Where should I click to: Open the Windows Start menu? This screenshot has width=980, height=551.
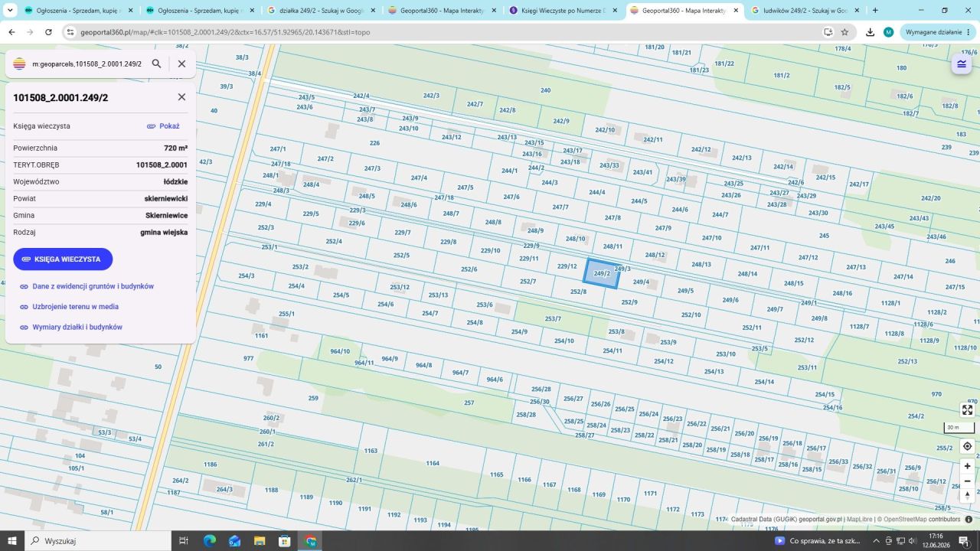coord(11,541)
